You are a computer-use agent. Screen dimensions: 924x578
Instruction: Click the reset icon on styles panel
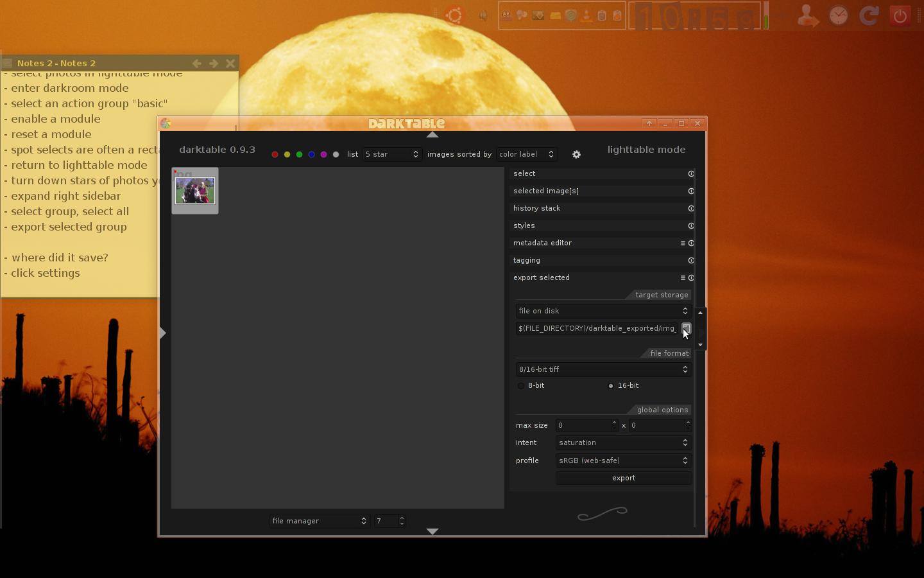[x=691, y=226]
